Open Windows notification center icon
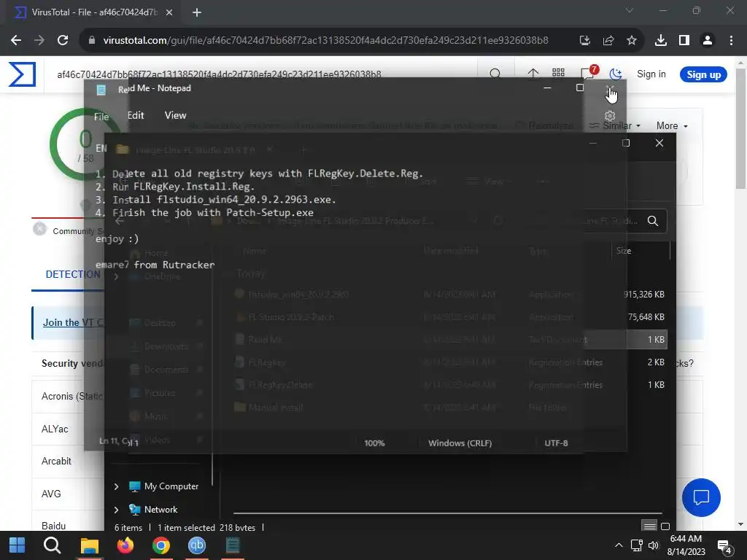The width and height of the screenshot is (747, 560). tap(724, 547)
